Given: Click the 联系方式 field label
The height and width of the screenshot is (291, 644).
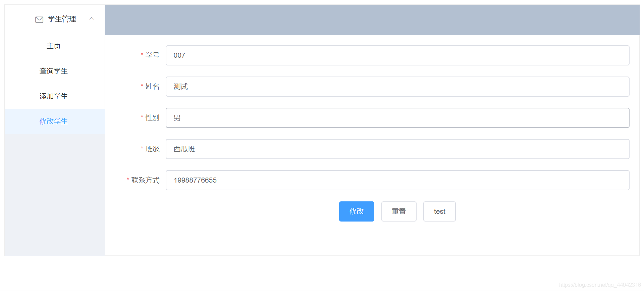Looking at the screenshot, I should pyautogui.click(x=145, y=180).
